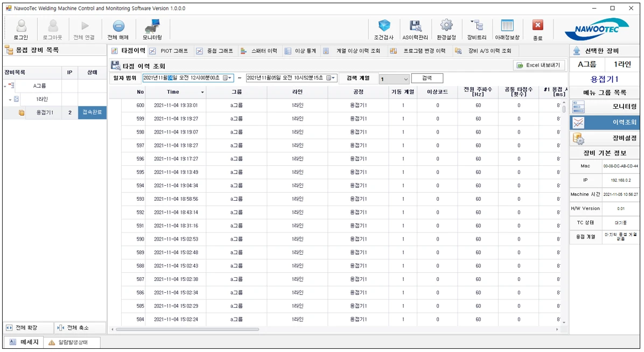Switch to the 타점이력 tab
Screen dimensions: 644x352
(x=129, y=51)
